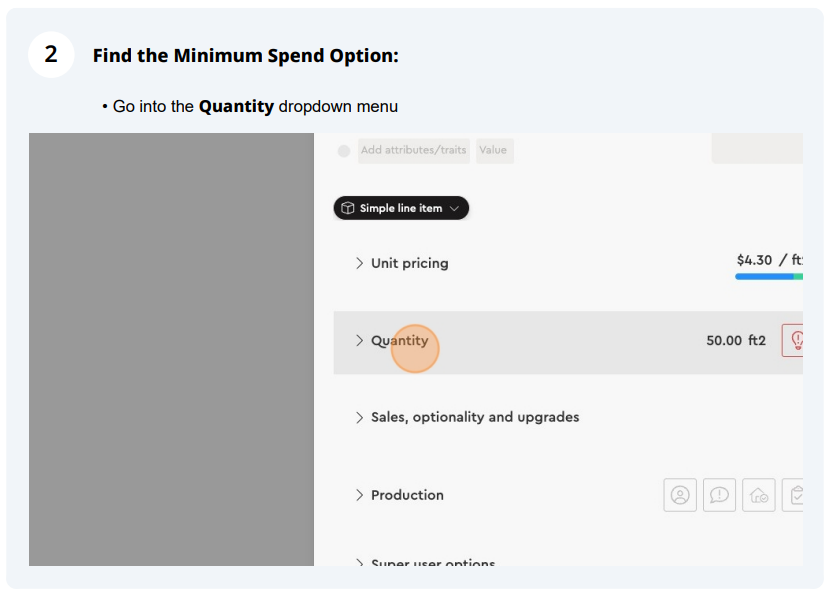Expand the Super user options chevron
This screenshot has width=832, height=597.
coord(359,562)
